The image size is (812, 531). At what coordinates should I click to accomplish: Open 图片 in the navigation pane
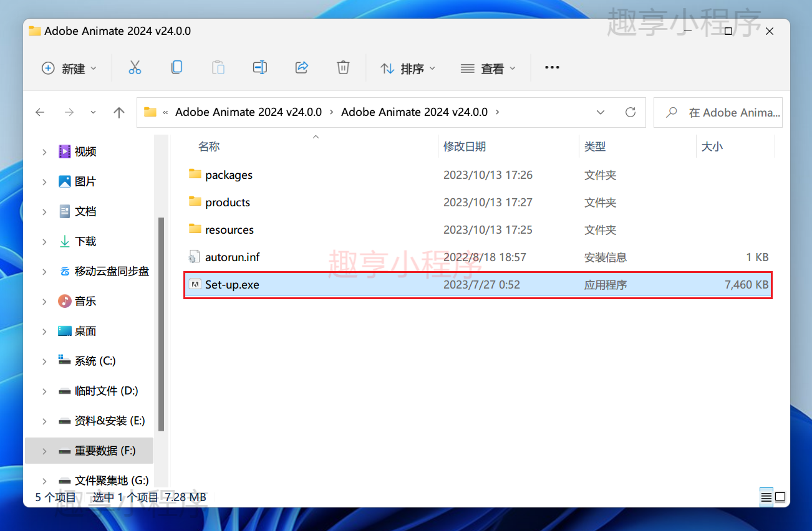tap(85, 181)
